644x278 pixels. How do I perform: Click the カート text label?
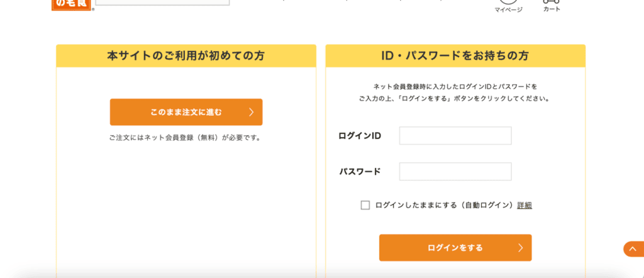pyautogui.click(x=552, y=9)
